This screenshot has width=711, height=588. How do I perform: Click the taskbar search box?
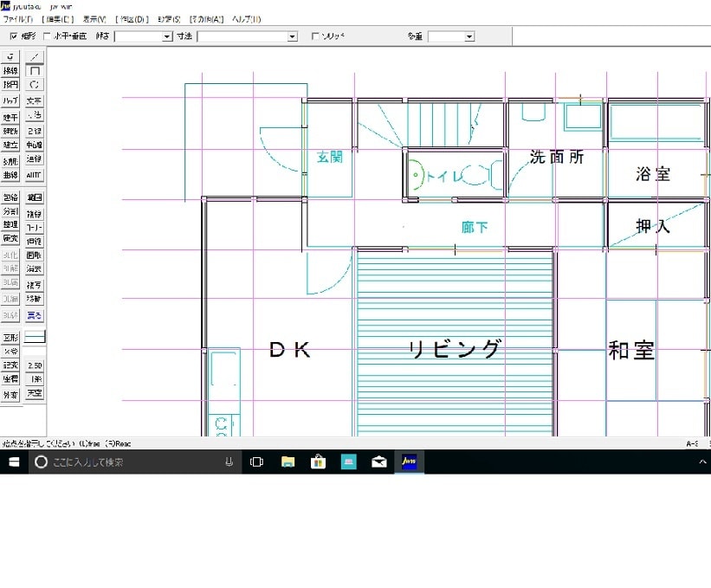135,462
